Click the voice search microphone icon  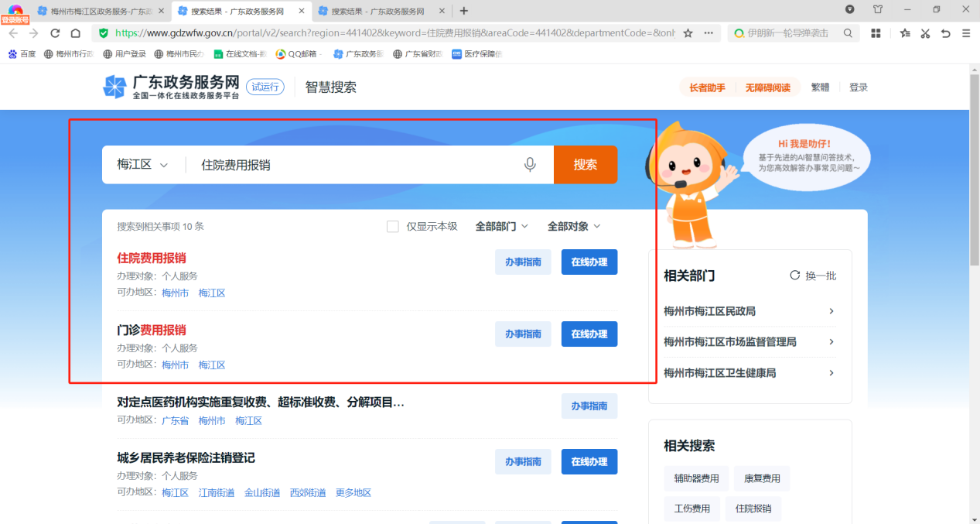(530, 164)
